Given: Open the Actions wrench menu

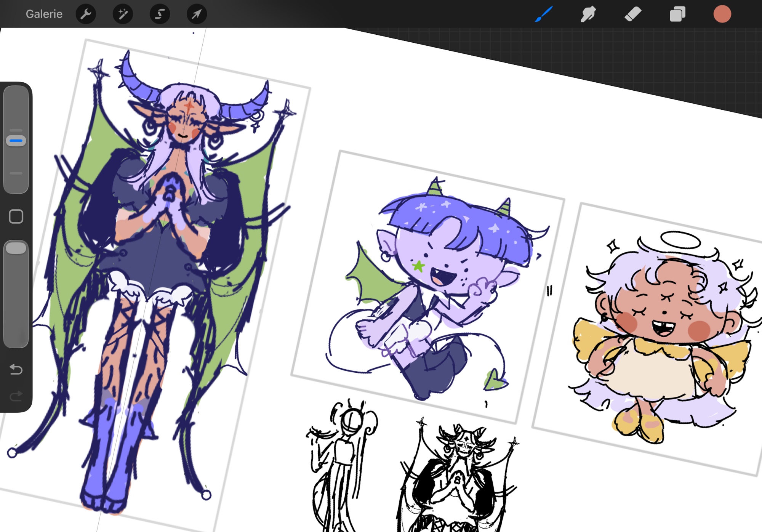Looking at the screenshot, I should point(86,14).
